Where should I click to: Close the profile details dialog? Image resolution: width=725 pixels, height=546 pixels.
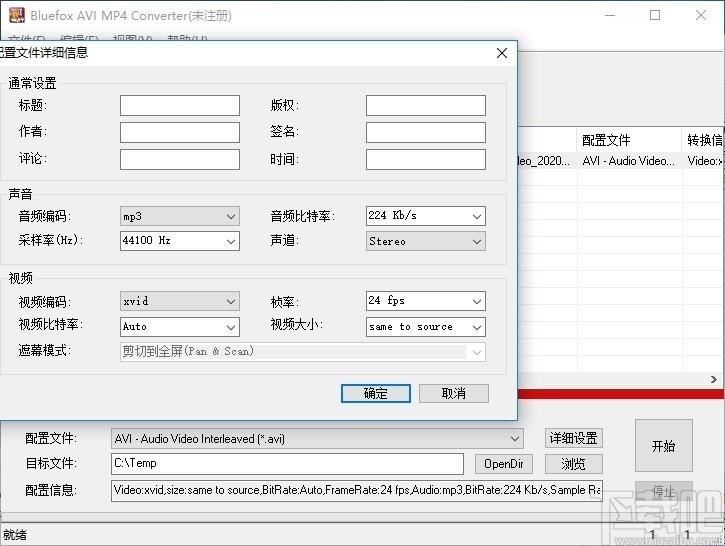[x=502, y=53]
